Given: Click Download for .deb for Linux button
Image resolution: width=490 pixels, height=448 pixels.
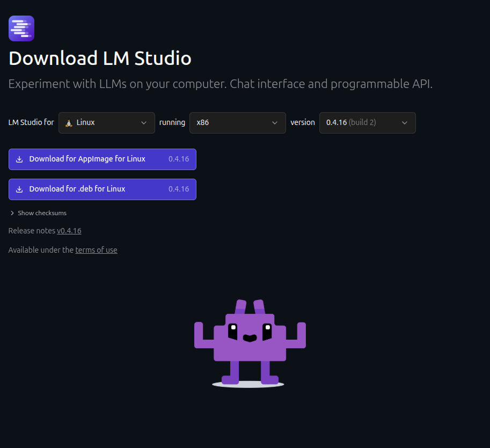Looking at the screenshot, I should pos(103,189).
